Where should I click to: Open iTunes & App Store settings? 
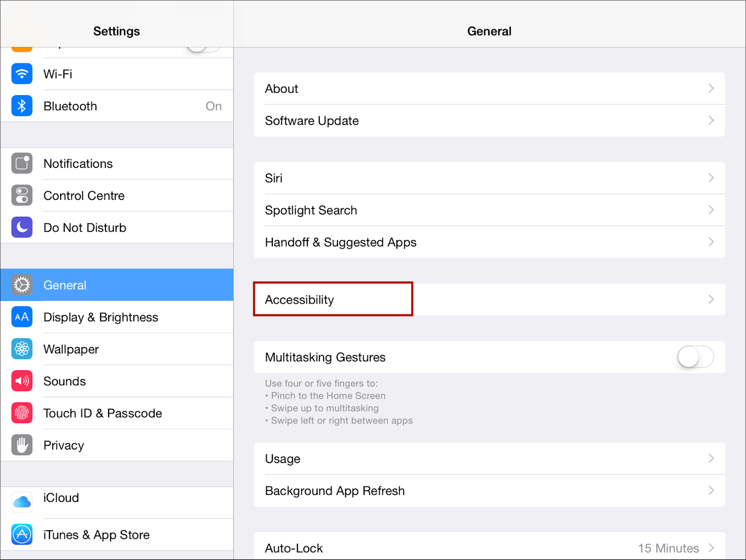click(97, 535)
